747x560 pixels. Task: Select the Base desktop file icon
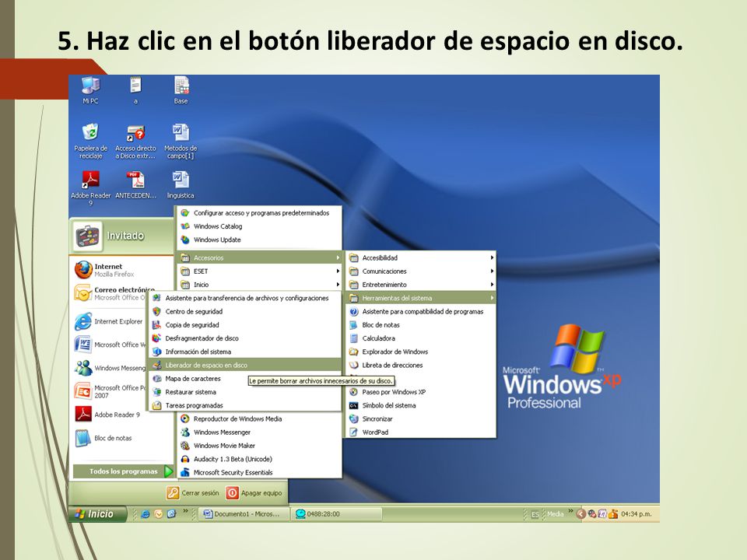click(x=181, y=89)
